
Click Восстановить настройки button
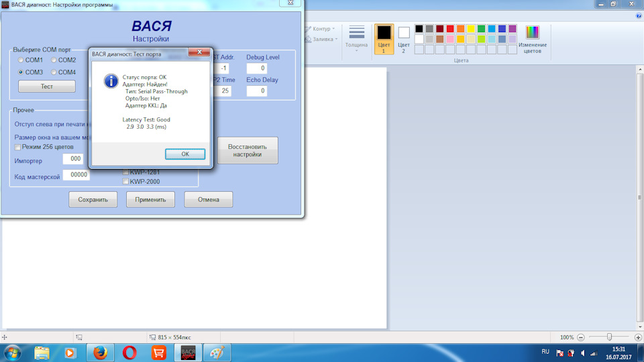[248, 151]
